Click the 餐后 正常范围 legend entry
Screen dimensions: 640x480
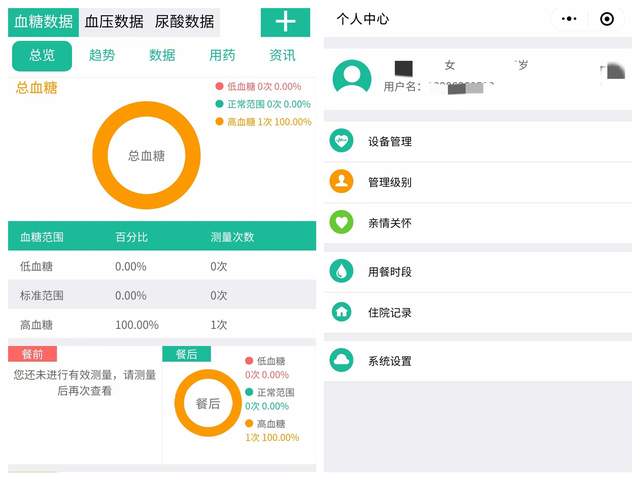point(270,399)
